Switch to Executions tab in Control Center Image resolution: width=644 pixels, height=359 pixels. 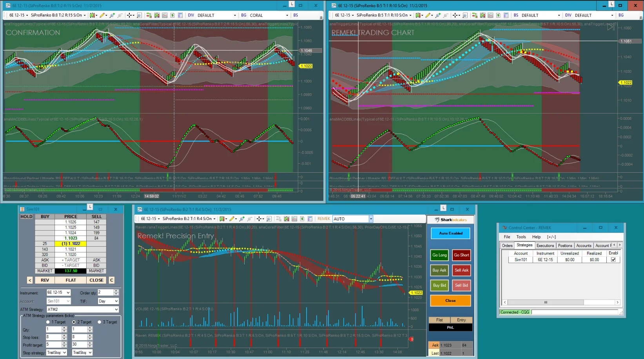545,245
